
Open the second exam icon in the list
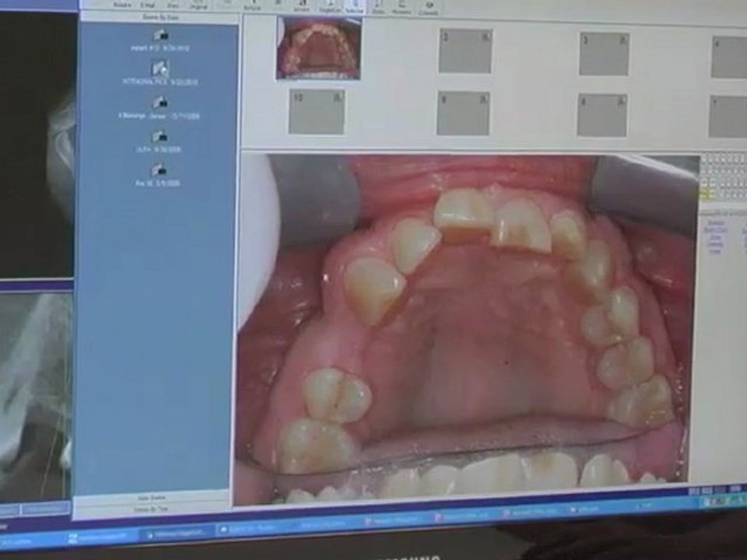160,68
